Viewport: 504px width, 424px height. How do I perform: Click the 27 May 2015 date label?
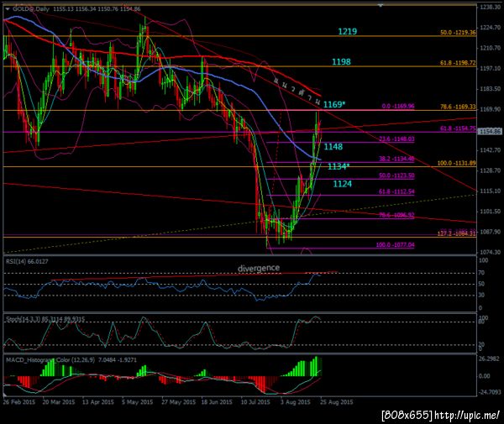[178, 402]
